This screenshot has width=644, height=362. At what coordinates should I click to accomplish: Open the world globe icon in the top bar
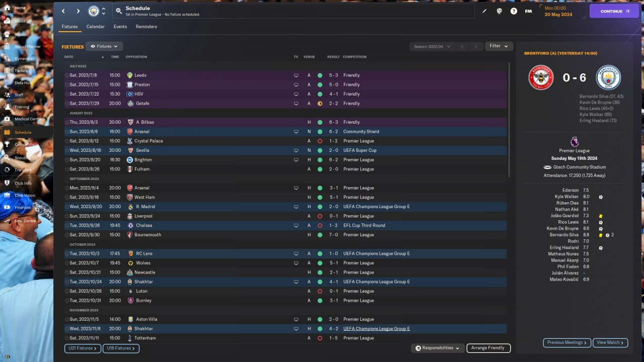pyautogui.click(x=499, y=11)
